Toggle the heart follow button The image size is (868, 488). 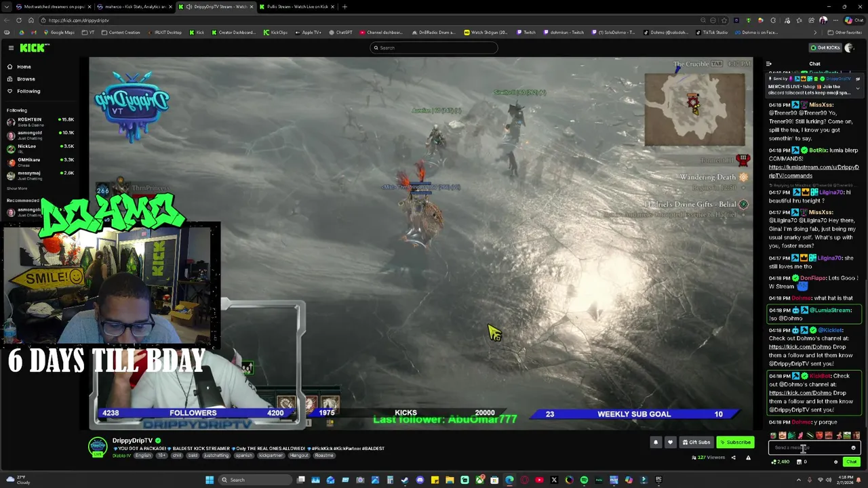click(x=670, y=443)
